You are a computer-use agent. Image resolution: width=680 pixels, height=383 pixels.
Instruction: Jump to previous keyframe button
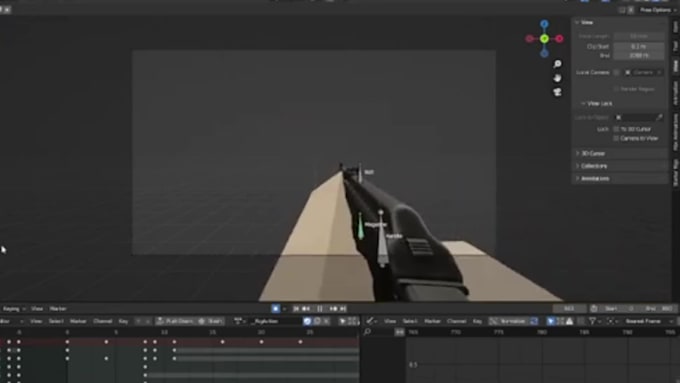306,308
